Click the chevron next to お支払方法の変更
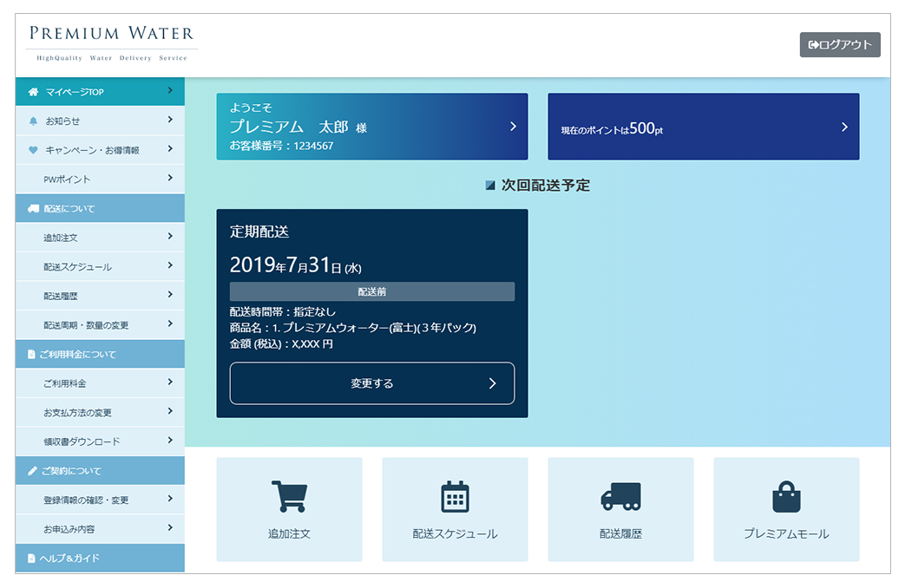The width and height of the screenshot is (905, 588). pos(170,411)
